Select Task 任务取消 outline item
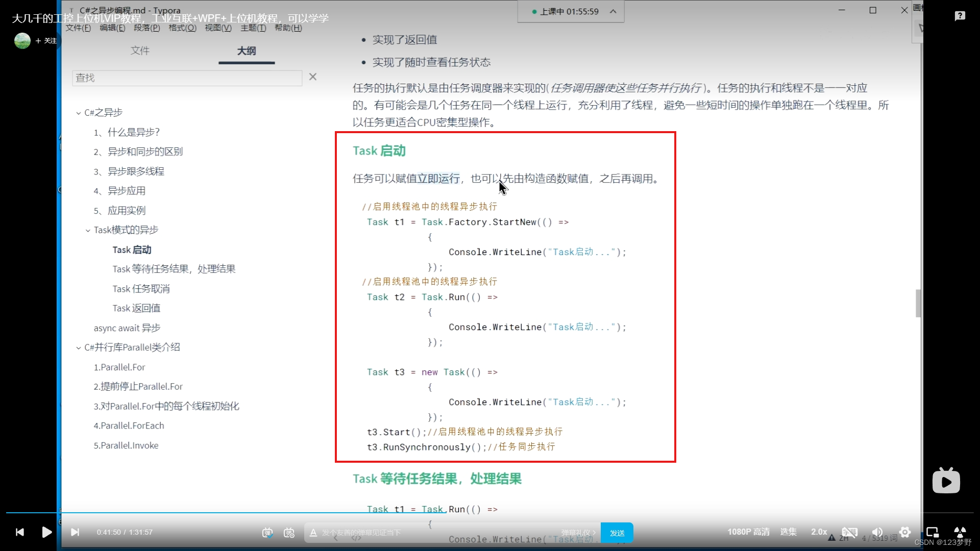This screenshot has height=551, width=980. 141,289
